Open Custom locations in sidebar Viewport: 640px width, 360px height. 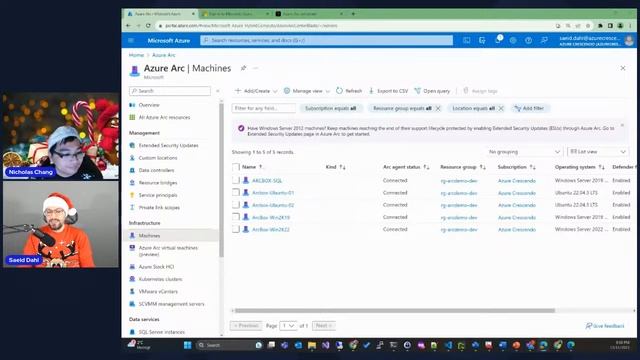coord(158,158)
